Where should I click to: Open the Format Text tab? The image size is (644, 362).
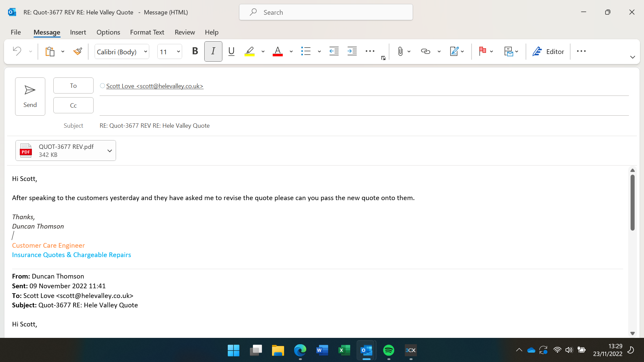click(x=147, y=32)
